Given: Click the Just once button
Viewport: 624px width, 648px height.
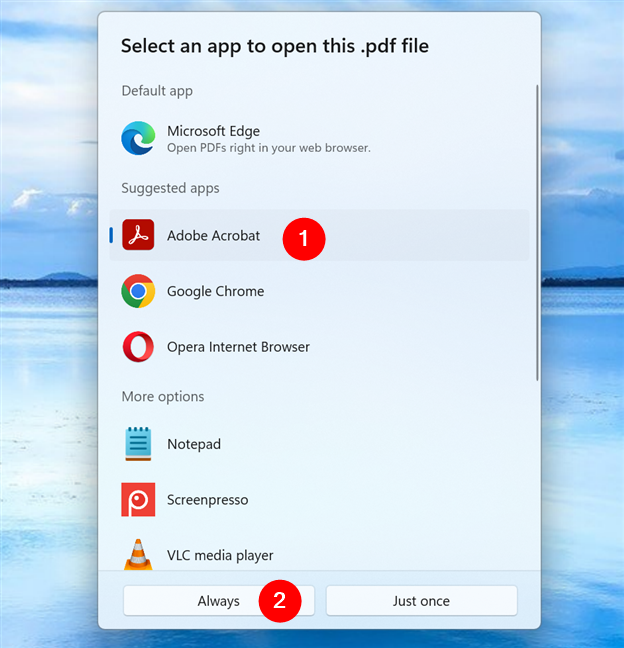Looking at the screenshot, I should click(422, 600).
